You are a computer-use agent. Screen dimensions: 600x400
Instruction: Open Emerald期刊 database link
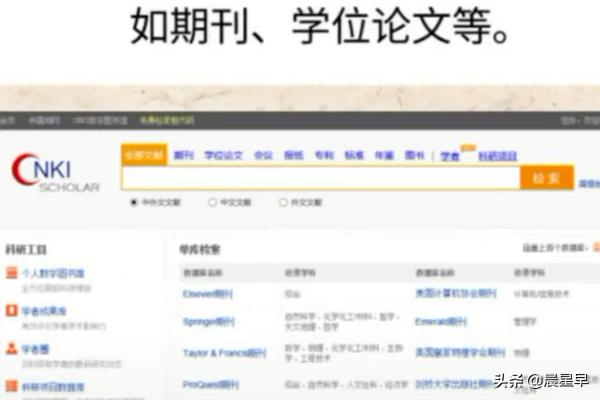point(441,322)
